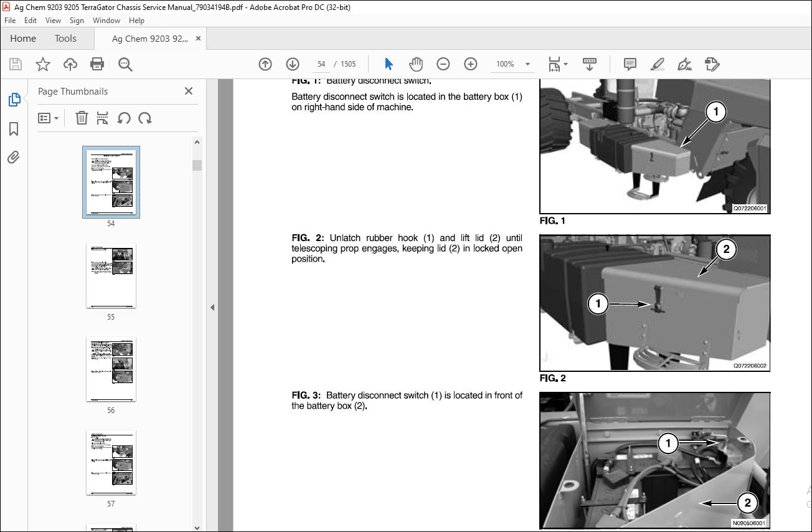Viewport: 812px width, 532px height.
Task: Activate the hand pan tool
Action: coord(416,64)
